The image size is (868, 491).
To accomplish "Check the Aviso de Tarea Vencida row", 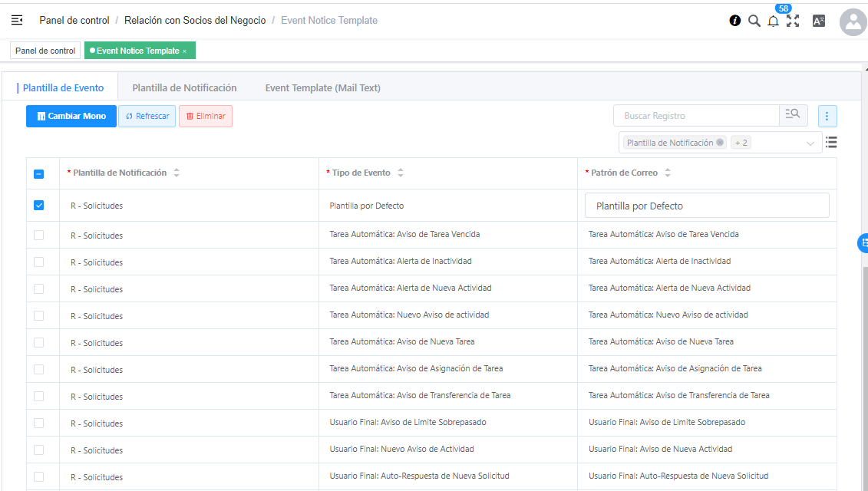I will [x=39, y=235].
